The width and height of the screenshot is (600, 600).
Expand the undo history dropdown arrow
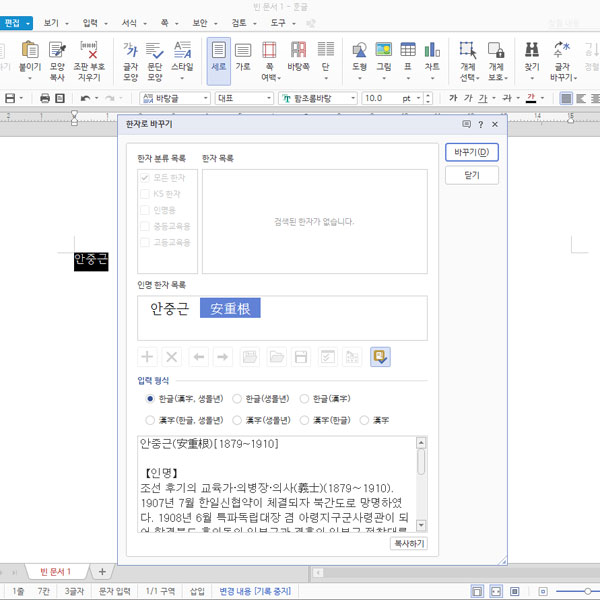96,98
